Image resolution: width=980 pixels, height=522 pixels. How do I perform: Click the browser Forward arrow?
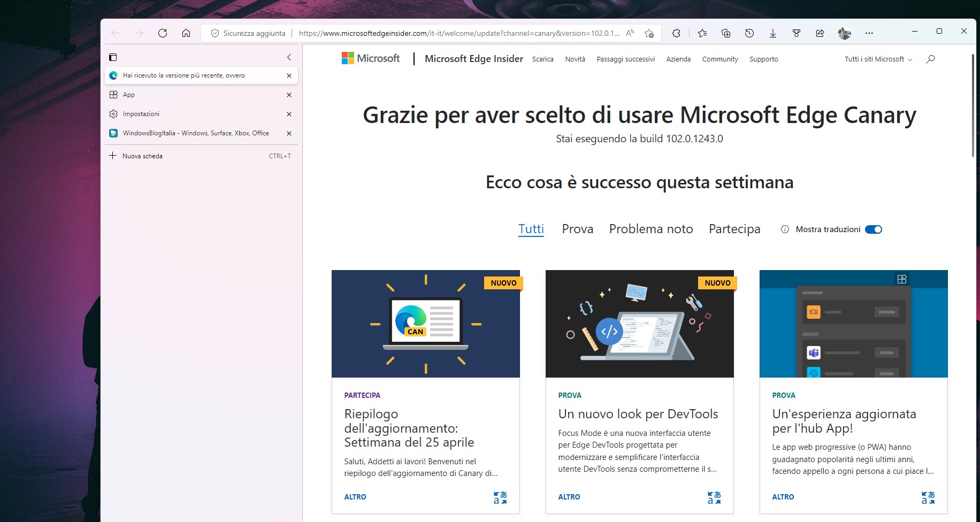click(x=139, y=33)
